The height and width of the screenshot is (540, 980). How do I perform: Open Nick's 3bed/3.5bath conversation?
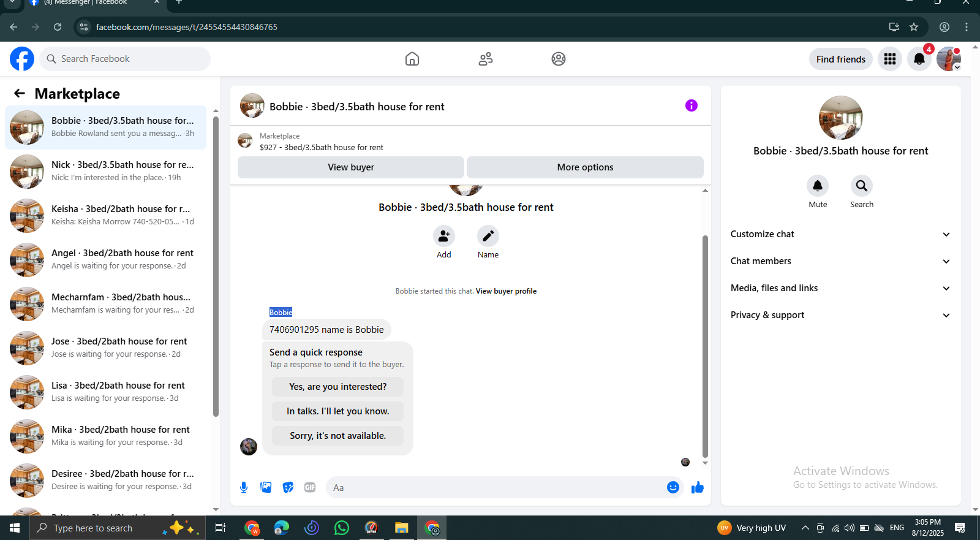point(105,172)
